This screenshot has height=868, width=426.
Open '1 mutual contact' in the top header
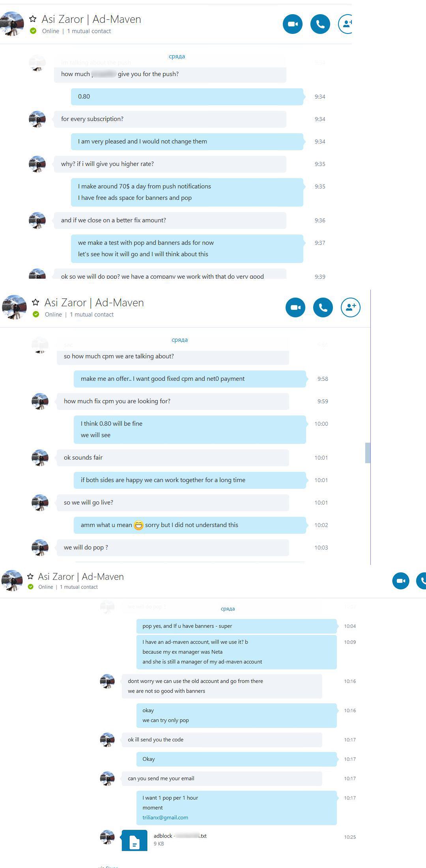coord(89,31)
